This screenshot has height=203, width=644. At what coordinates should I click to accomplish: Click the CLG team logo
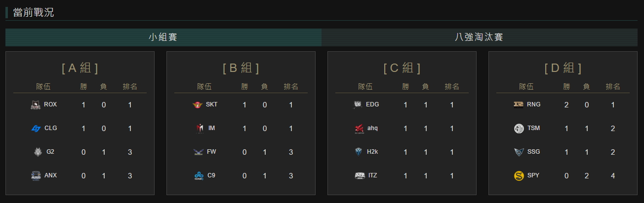(x=36, y=128)
